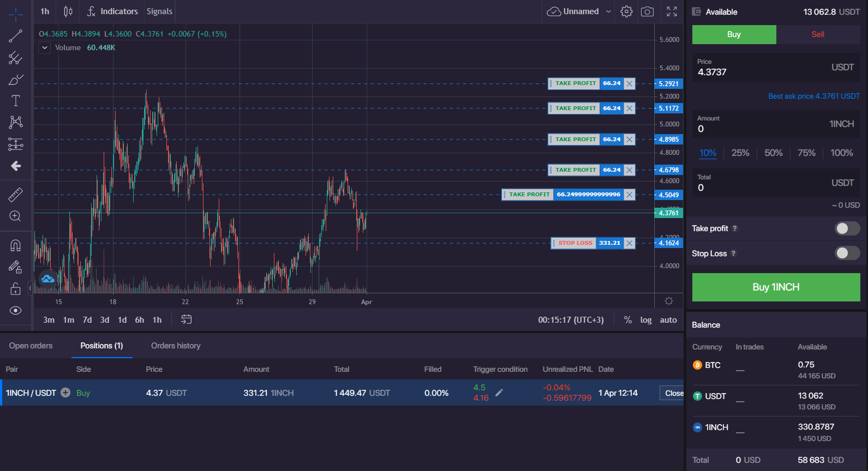Click the back arrow icon in toolbar
This screenshot has width=868, height=471.
pyautogui.click(x=16, y=166)
